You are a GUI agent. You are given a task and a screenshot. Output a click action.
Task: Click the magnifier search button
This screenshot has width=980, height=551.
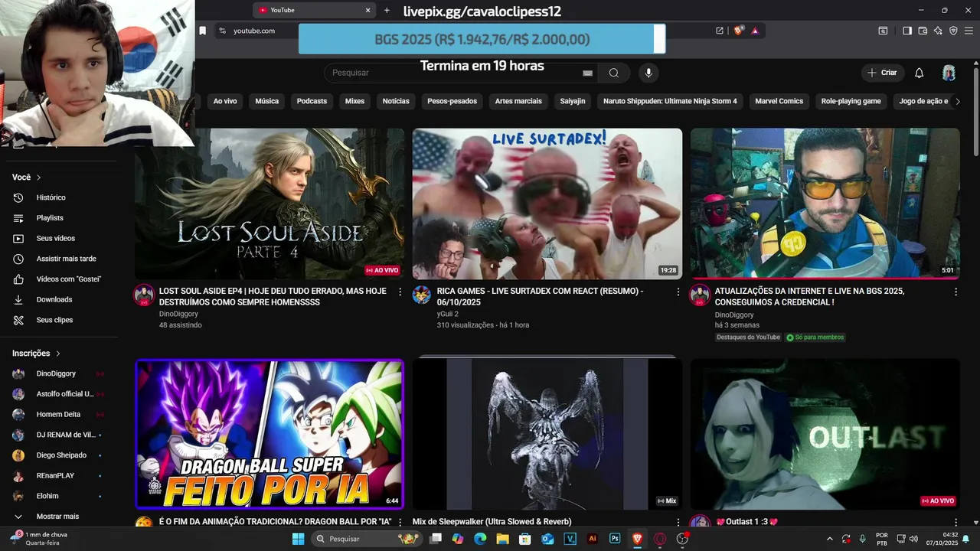point(614,73)
